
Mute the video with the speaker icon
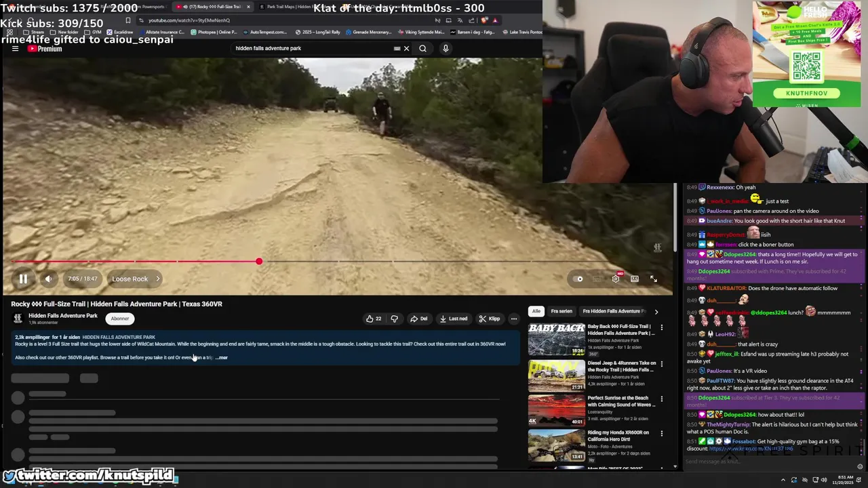pos(48,279)
